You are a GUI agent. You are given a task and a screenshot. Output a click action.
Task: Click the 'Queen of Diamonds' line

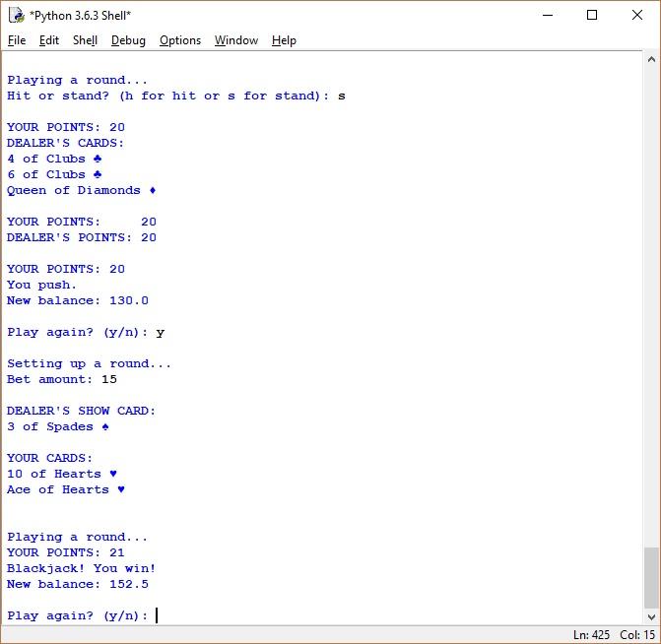[x=82, y=190]
